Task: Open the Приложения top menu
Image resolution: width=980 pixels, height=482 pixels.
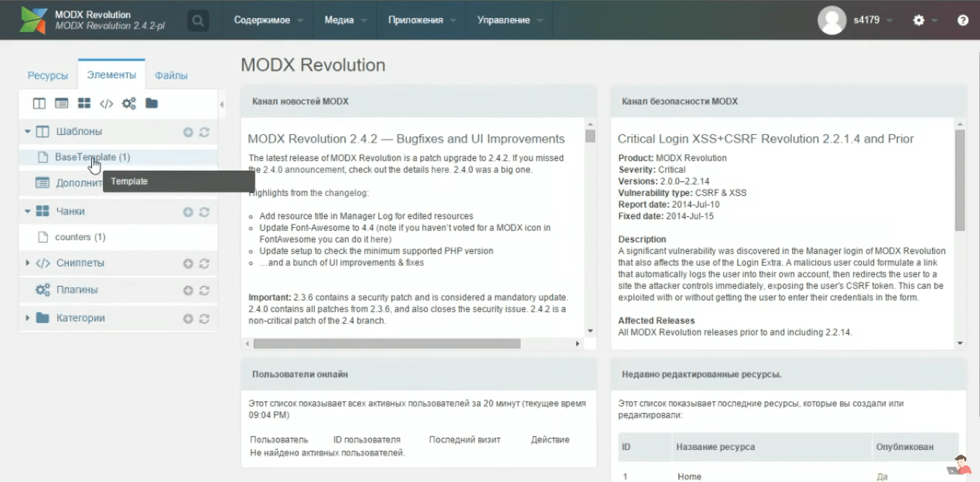Action: [415, 20]
